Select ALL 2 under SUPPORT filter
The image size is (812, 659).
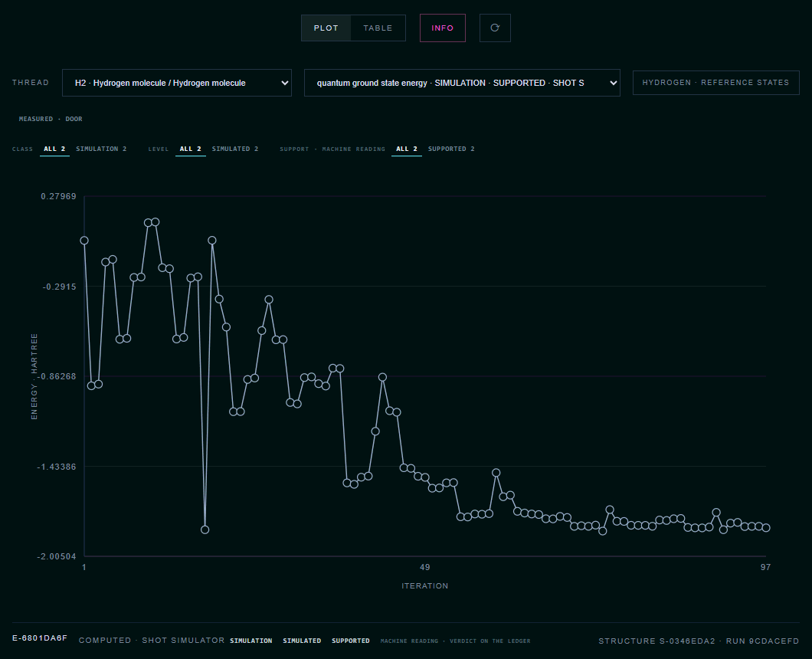pyautogui.click(x=407, y=149)
